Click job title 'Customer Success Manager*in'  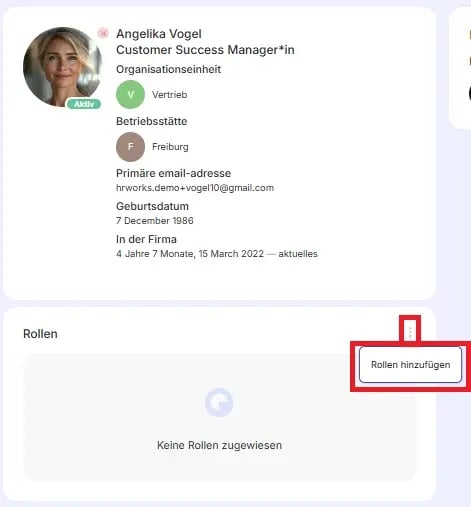(x=205, y=50)
